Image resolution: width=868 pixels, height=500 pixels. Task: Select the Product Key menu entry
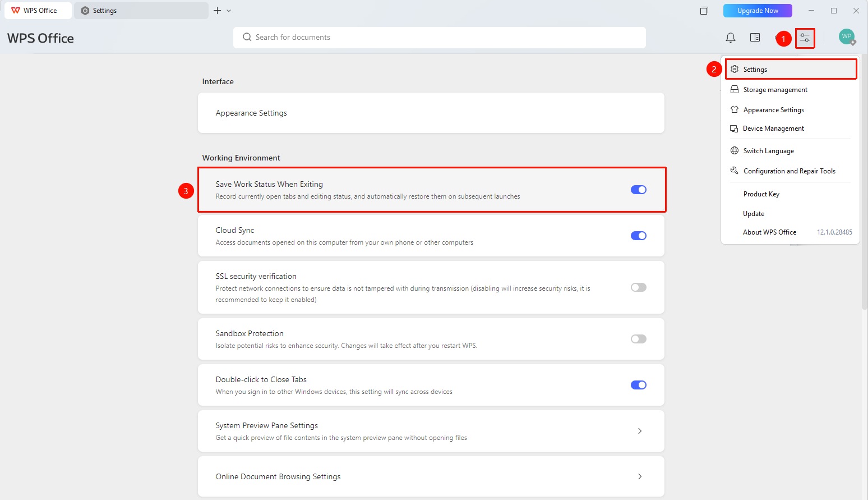791,194
